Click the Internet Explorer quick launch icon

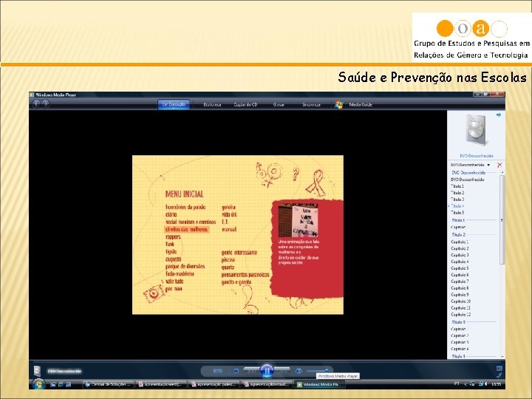[61, 384]
